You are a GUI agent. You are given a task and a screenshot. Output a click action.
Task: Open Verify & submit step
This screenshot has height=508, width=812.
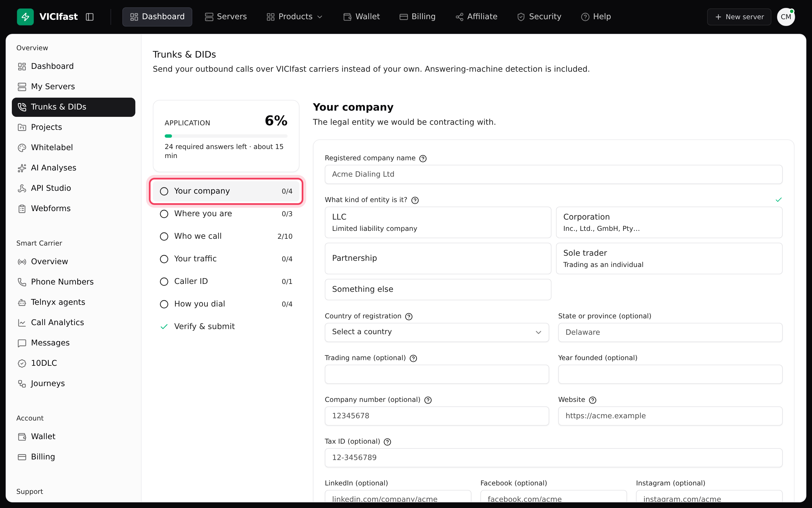tap(226, 327)
